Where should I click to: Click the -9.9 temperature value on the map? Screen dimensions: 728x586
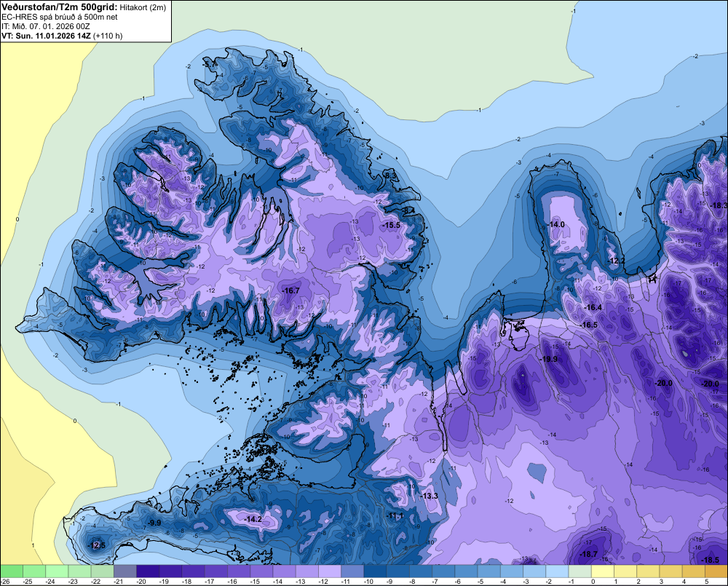coord(154,523)
